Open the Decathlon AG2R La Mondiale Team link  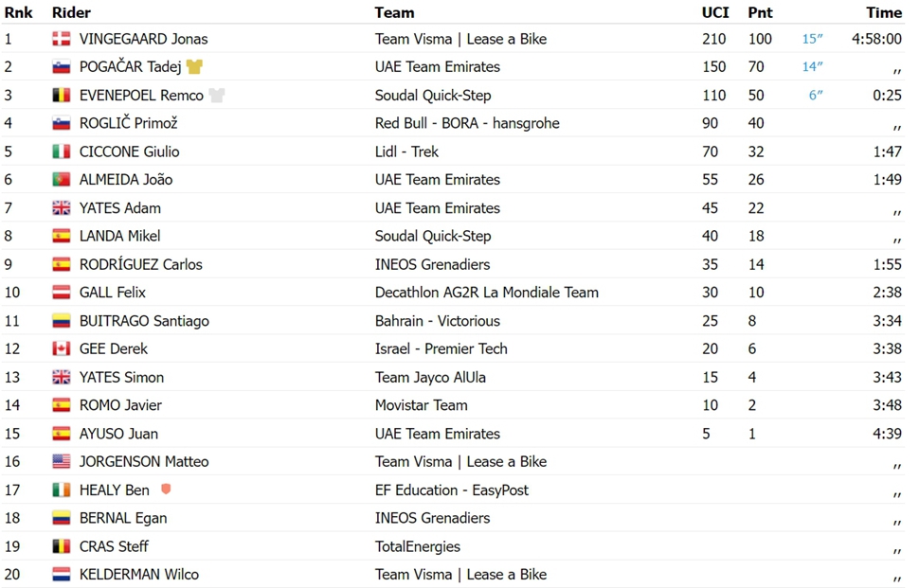(486, 293)
